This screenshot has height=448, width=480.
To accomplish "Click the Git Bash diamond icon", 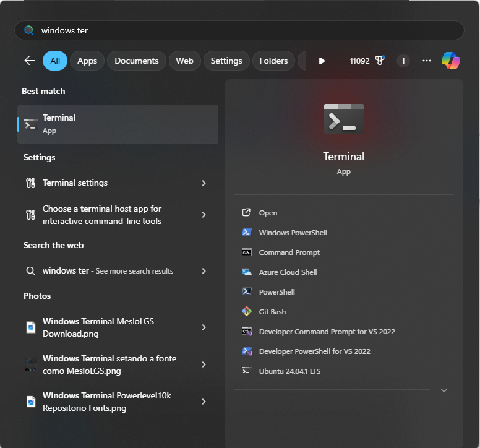I will 247,311.
